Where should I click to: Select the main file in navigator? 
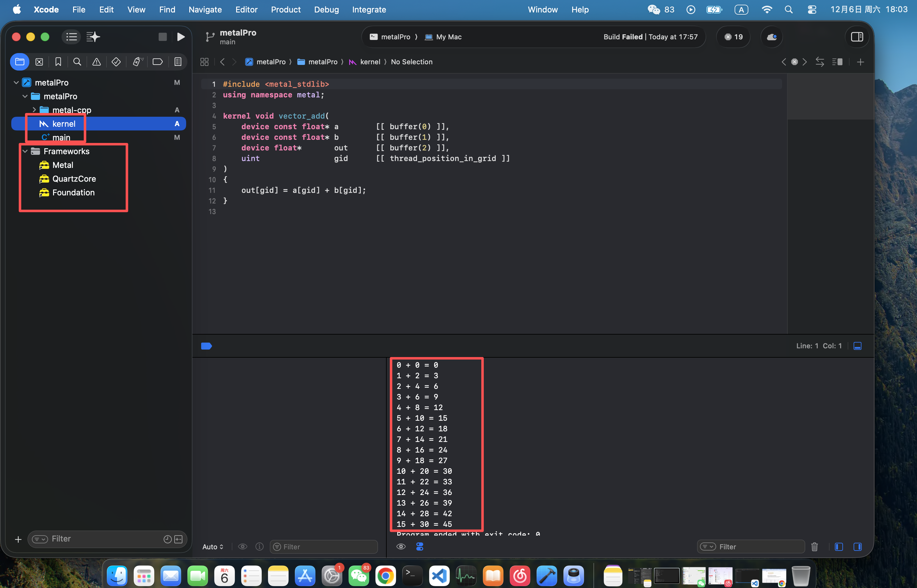point(61,137)
